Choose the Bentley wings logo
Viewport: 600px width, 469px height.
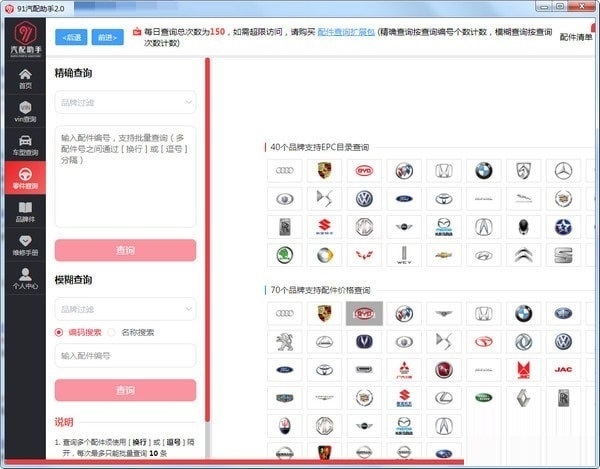click(444, 313)
